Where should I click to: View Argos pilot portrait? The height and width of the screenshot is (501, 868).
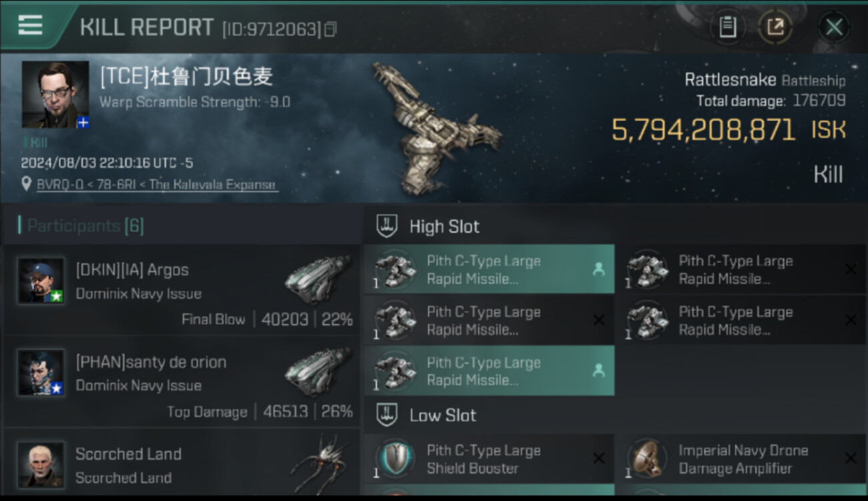tap(41, 281)
